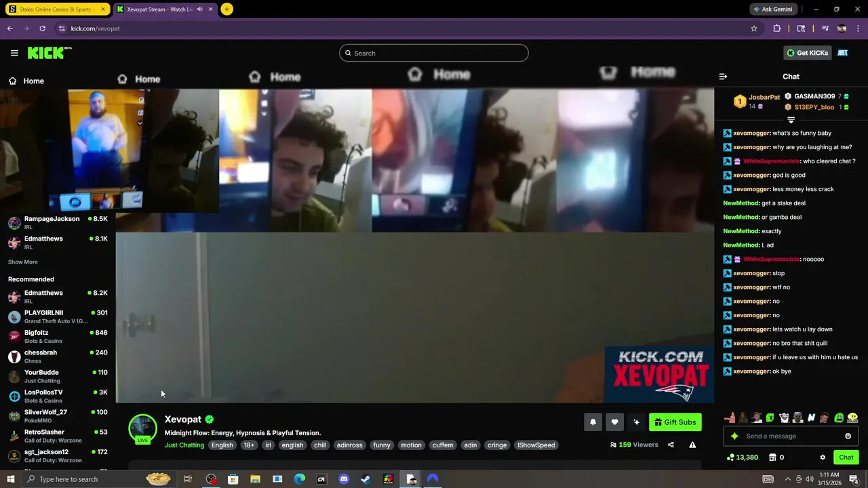The width and height of the screenshot is (868, 488).
Task: Open LosPollosTV channel in Recommended
Action: (58, 396)
